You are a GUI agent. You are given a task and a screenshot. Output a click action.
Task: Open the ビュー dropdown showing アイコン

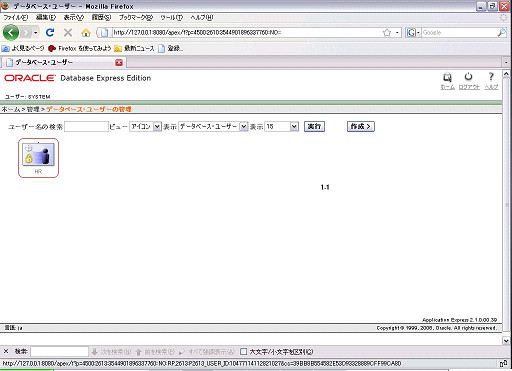click(145, 127)
